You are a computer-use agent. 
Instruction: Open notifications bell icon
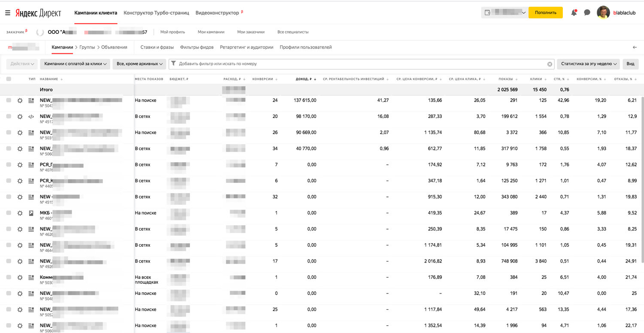(574, 13)
